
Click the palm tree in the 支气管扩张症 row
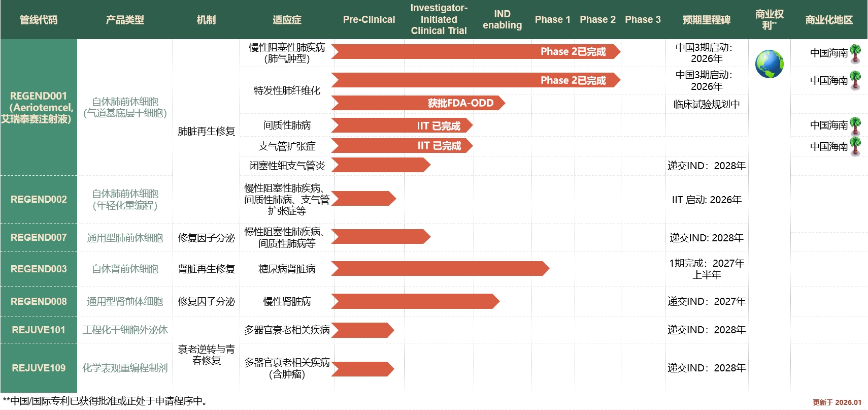[855, 146]
